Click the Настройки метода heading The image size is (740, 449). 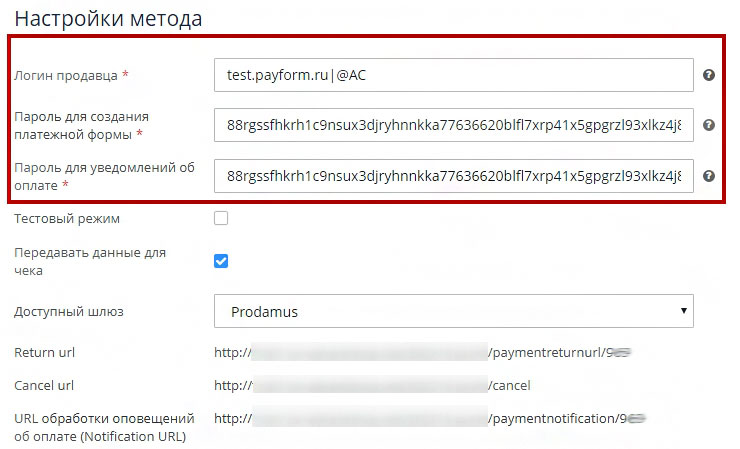tap(108, 18)
